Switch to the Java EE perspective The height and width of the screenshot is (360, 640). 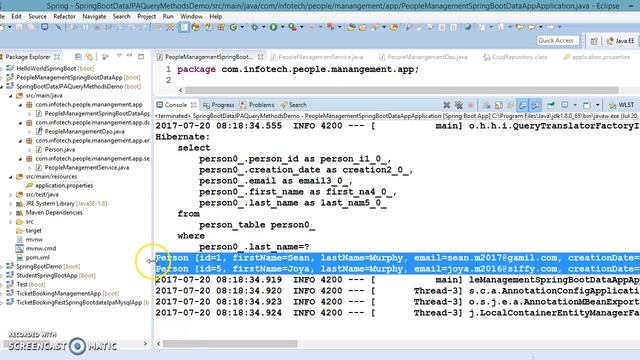point(621,41)
